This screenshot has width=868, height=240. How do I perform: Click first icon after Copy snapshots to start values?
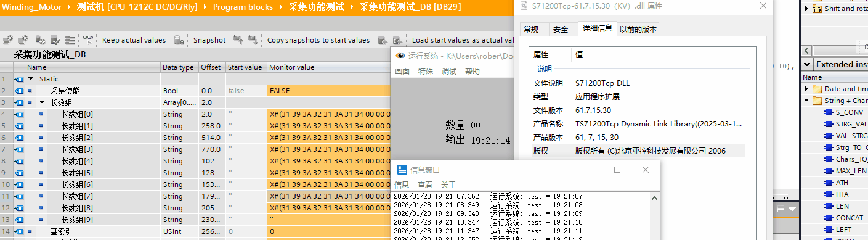point(382,40)
